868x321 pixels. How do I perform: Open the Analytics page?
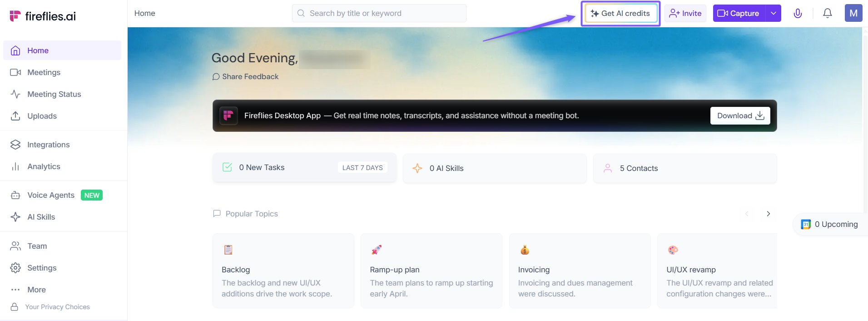pyautogui.click(x=62, y=166)
